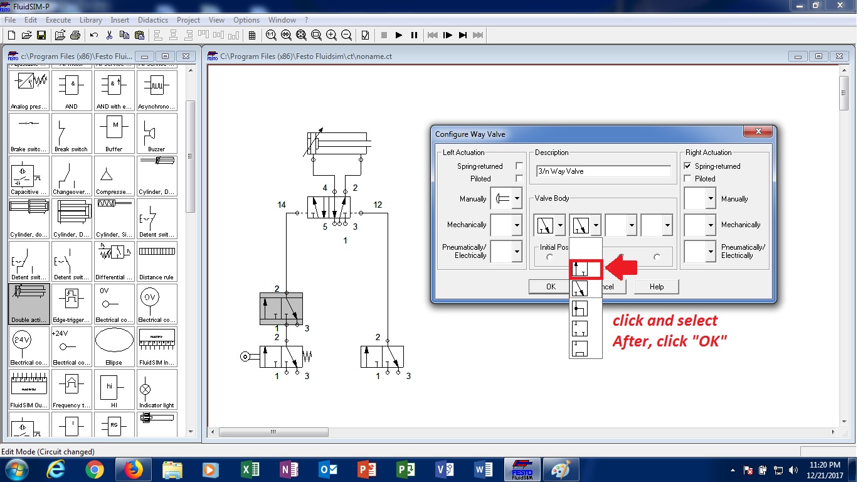868x482 pixels.
Task: Choose the upward-arrow valve body option
Action: (x=586, y=270)
